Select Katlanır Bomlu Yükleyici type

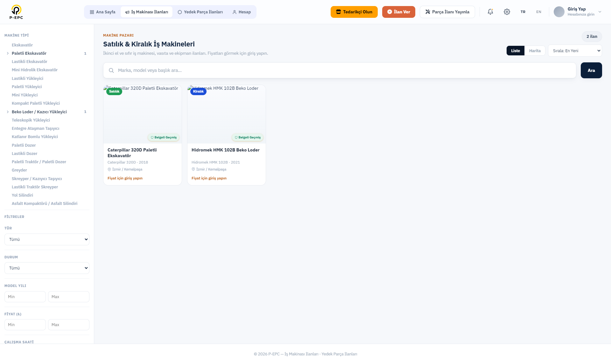pos(35,137)
